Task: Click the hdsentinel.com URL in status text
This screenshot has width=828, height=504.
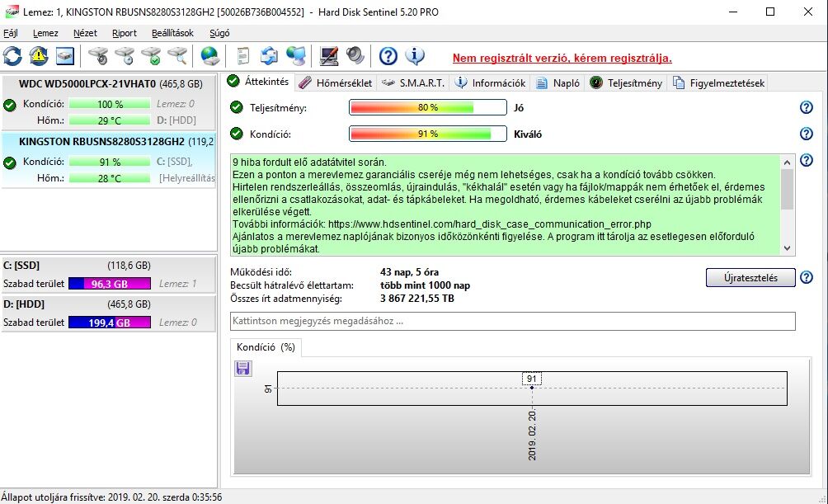Action: 490,224
